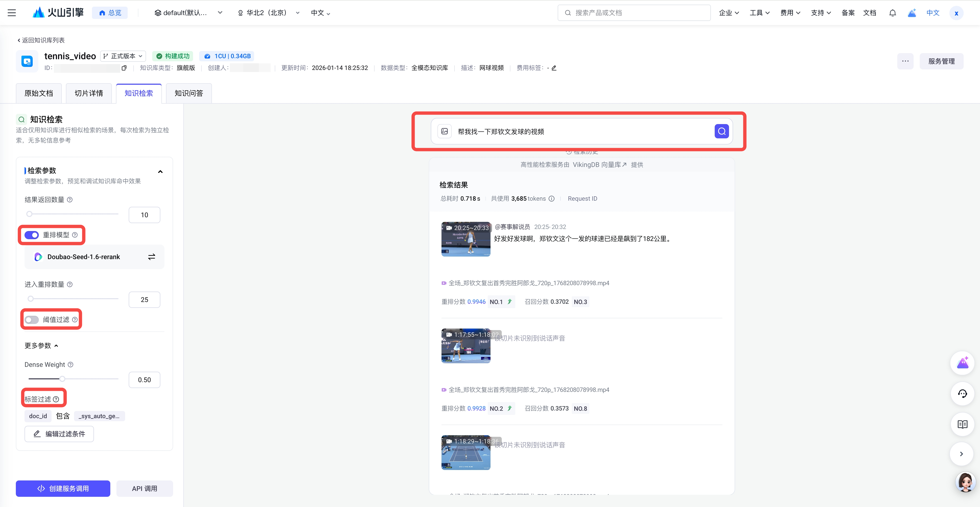Edit the cost tag pencil icon

tap(554, 68)
